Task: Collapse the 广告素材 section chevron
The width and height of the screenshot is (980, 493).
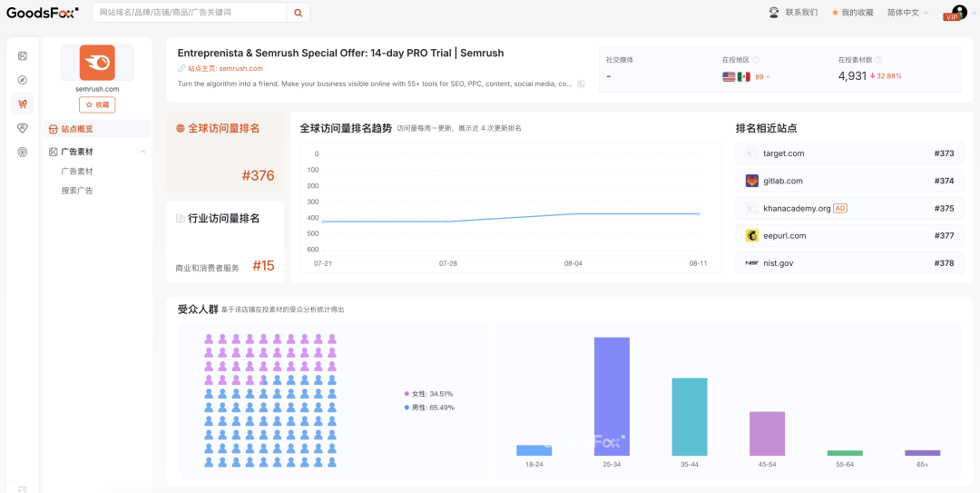Action: [x=142, y=152]
